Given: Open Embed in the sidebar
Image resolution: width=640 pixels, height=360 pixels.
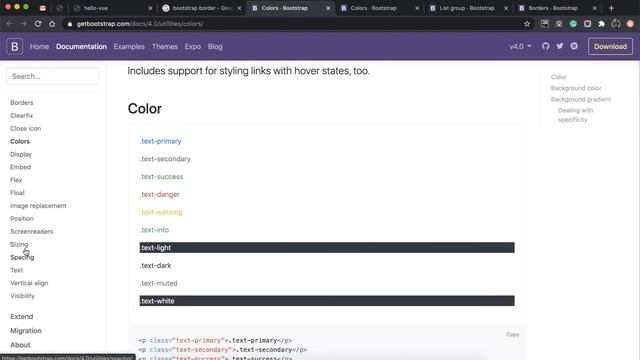Looking at the screenshot, I should [20, 167].
